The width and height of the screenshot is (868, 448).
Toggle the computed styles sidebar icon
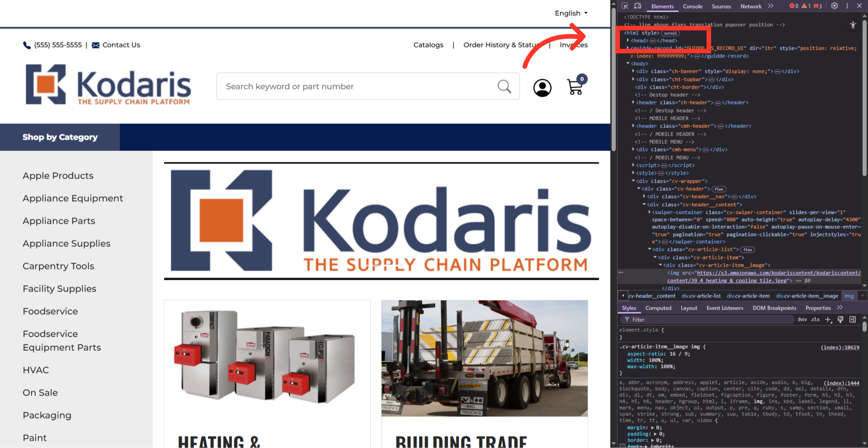click(853, 320)
